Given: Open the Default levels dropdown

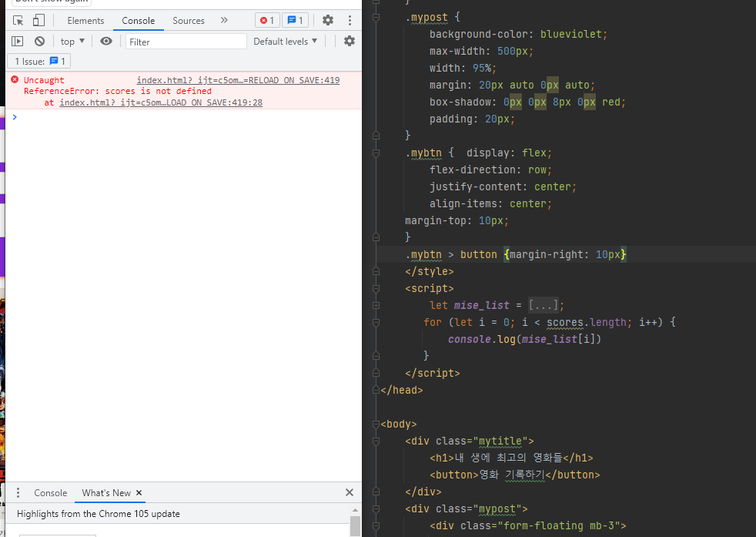Looking at the screenshot, I should click(x=286, y=42).
